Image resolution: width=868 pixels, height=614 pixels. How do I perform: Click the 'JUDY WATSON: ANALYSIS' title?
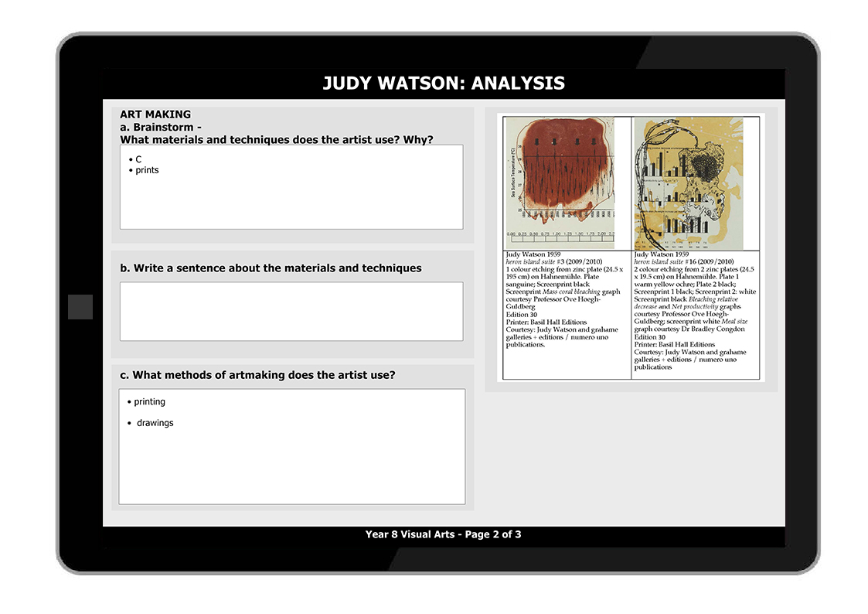(444, 83)
